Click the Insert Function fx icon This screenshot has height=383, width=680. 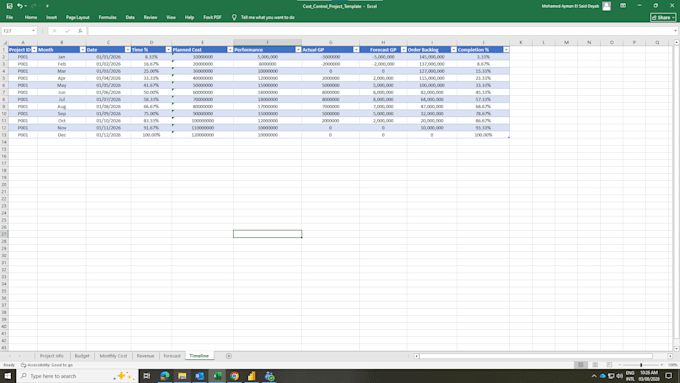(x=80, y=31)
